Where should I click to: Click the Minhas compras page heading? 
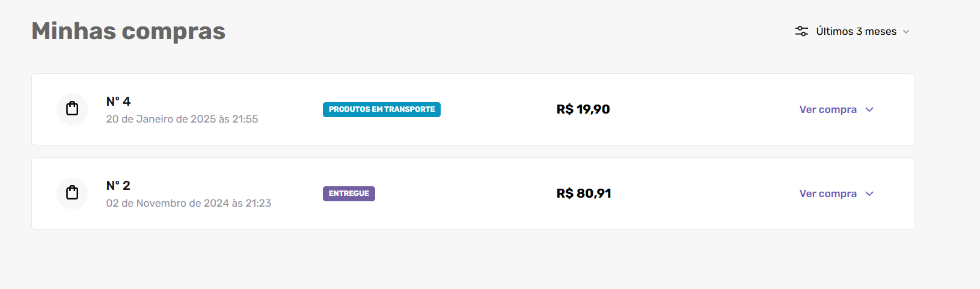pos(129,31)
